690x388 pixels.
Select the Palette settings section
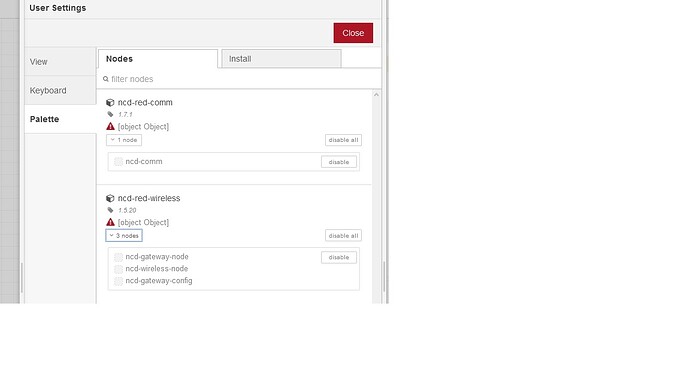click(60, 119)
